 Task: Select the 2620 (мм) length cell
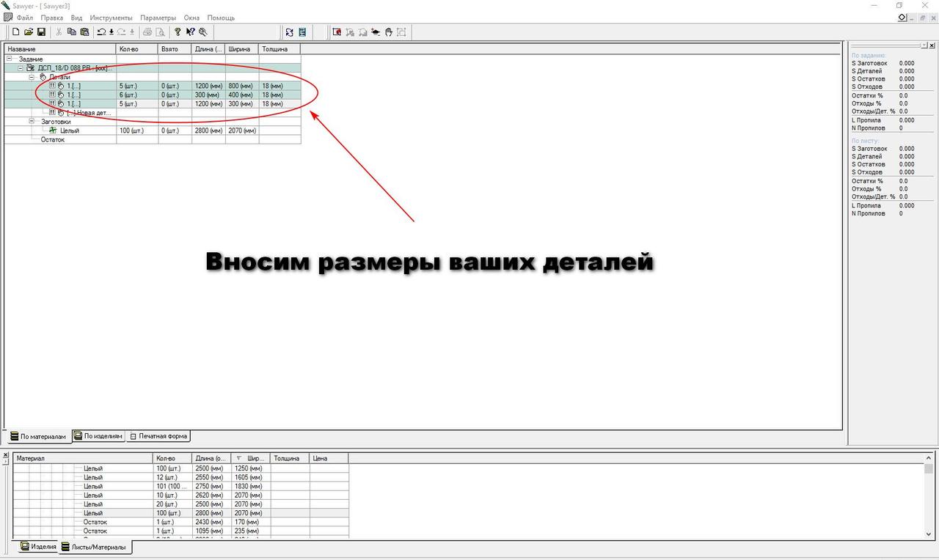click(x=212, y=495)
